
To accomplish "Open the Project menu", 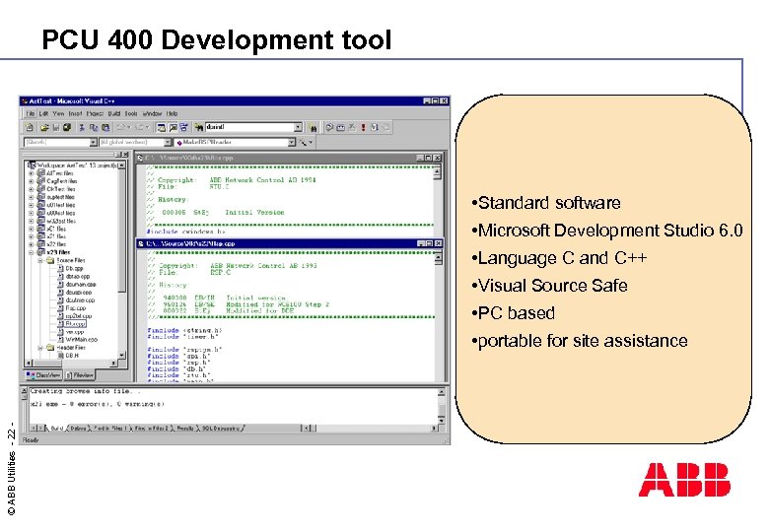I will (96, 113).
